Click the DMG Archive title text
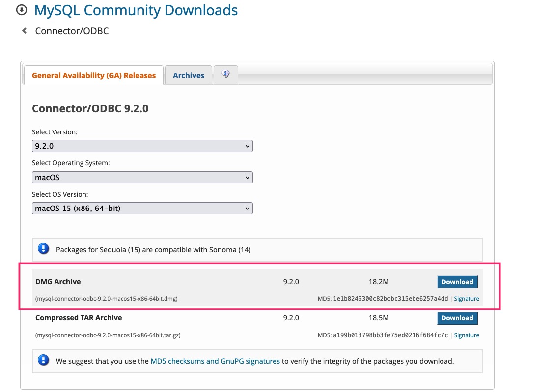Image resolution: width=553 pixels, height=392 pixels. pyautogui.click(x=58, y=282)
